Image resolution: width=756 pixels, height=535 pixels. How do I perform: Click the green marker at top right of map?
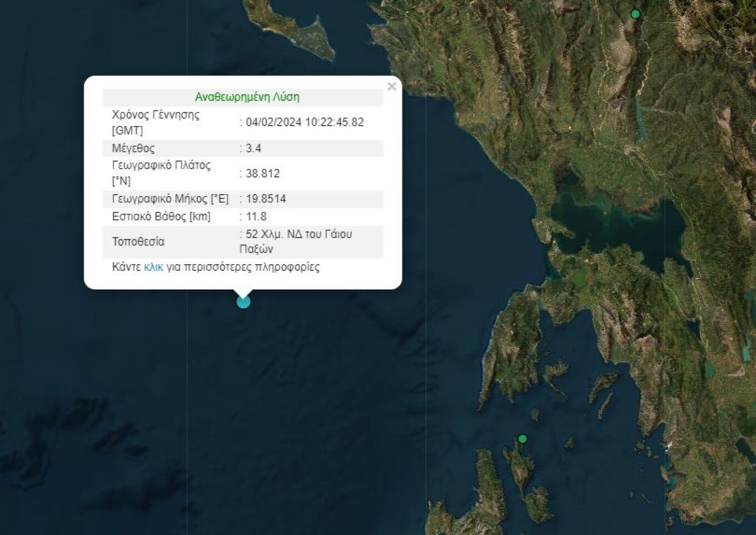pyautogui.click(x=636, y=14)
